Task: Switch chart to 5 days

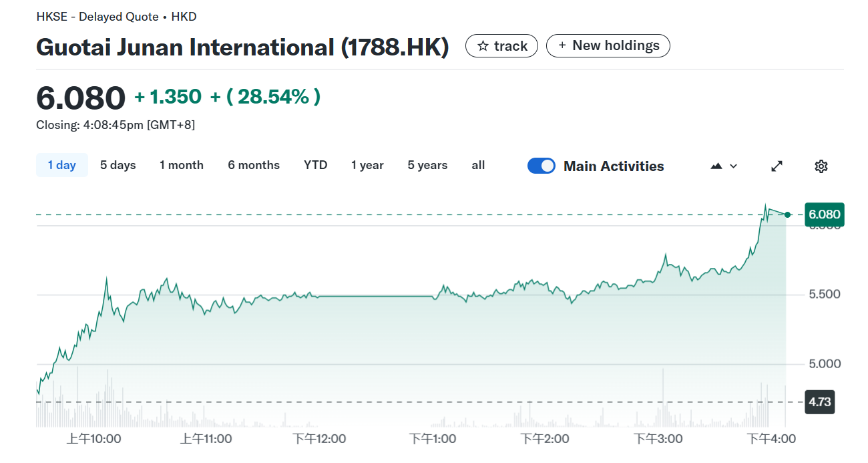Action: [x=118, y=165]
